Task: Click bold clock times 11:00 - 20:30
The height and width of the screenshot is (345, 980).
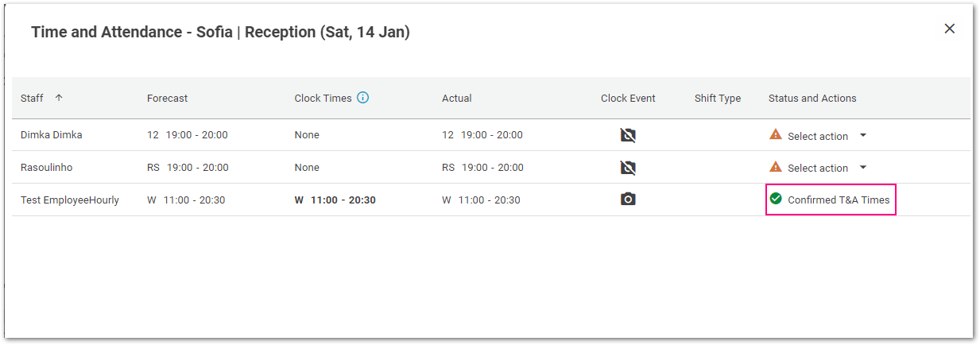Action: pyautogui.click(x=343, y=200)
